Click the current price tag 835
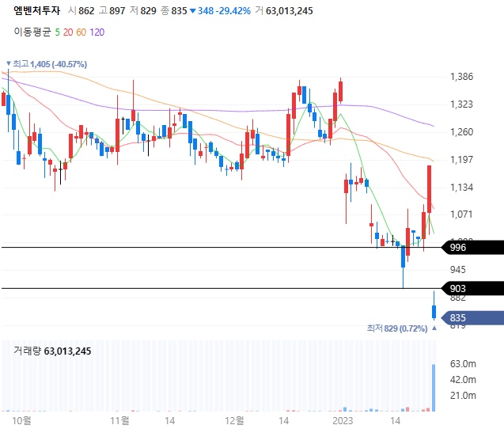This screenshot has width=504, height=444. tap(472, 317)
